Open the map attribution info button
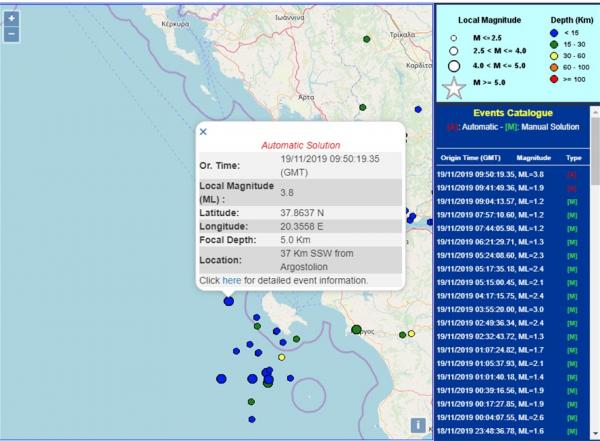Screen dimensions: 600x441 (418, 425)
